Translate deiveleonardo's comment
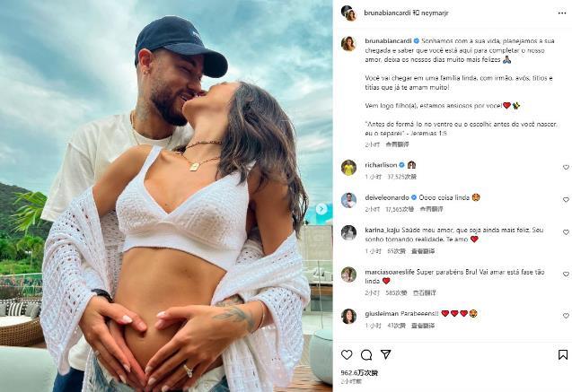Image resolution: width=572 pixels, height=392 pixels. (x=431, y=209)
